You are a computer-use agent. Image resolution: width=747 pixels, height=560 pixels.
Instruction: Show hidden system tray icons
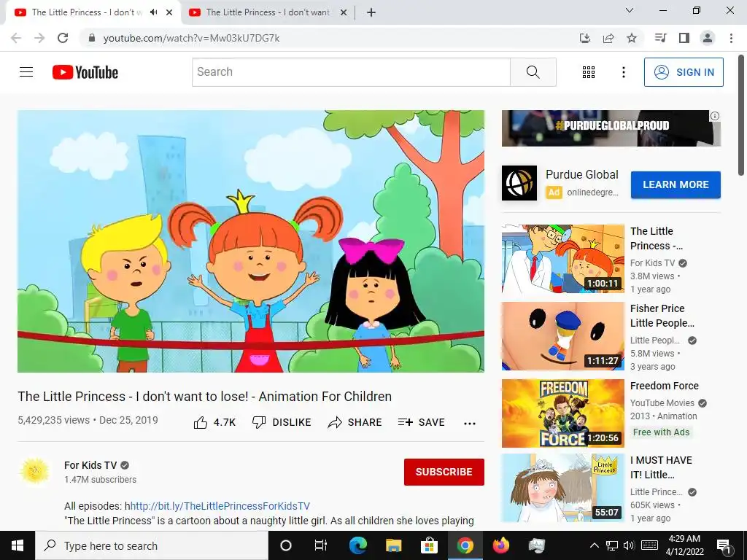(594, 545)
